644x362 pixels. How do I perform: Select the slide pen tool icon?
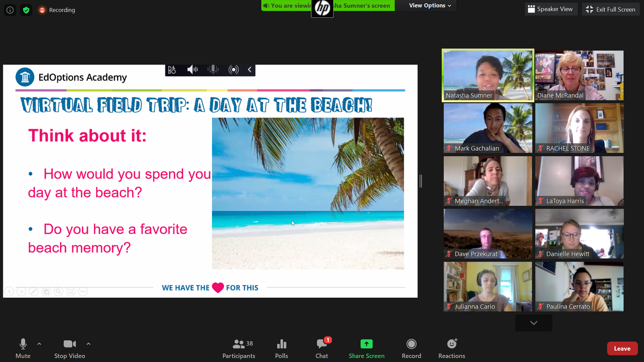[x=34, y=292]
